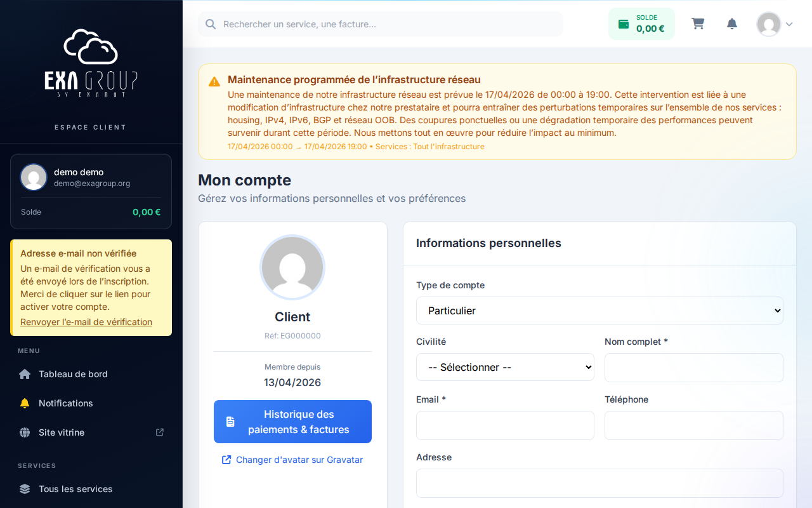This screenshot has width=812, height=508.
Task: Click the warning triangle in maintenance banner
Action: point(214,81)
